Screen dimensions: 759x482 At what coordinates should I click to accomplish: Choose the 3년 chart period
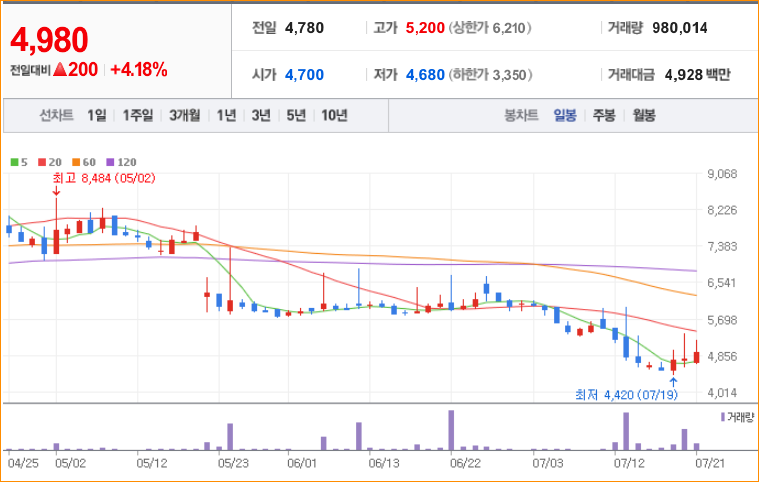261,115
